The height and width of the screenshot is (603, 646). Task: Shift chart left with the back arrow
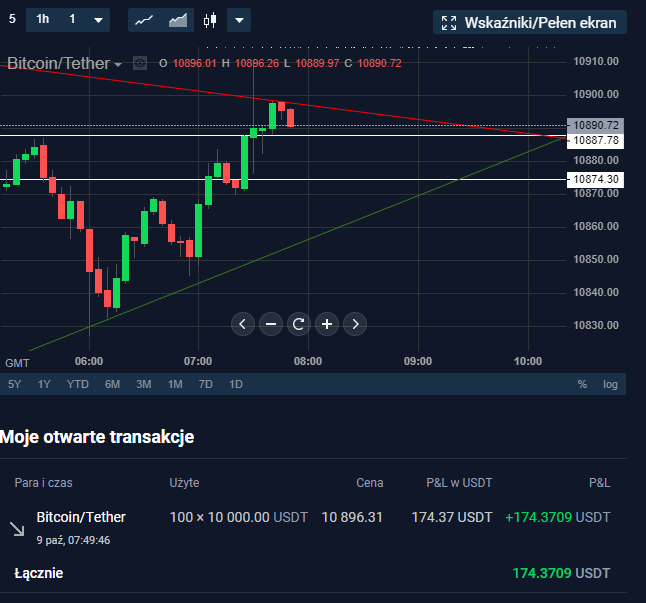point(243,324)
